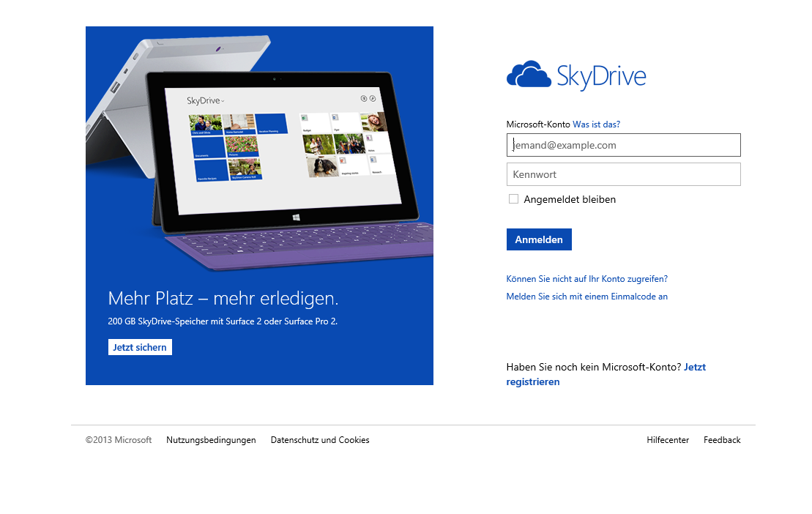This screenshot has height=514, width=812.
Task: Click the 'Mehr Platz – mehr erledigen.' headline
Action: tap(223, 298)
